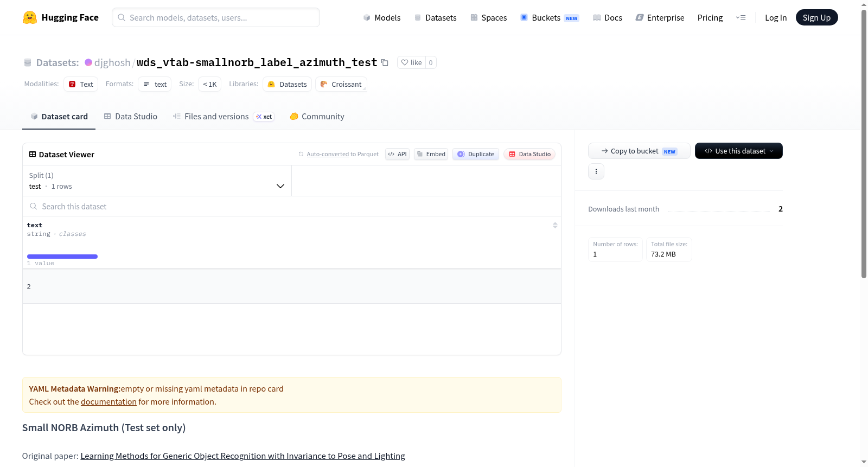This screenshot has height=467, width=868.
Task: Open the API button in Dataset Viewer
Action: coord(397,154)
